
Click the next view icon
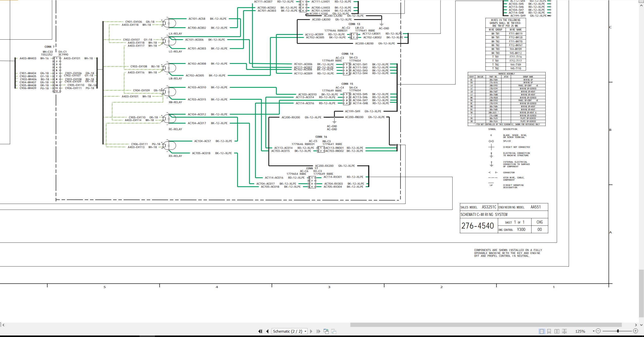[334, 331]
